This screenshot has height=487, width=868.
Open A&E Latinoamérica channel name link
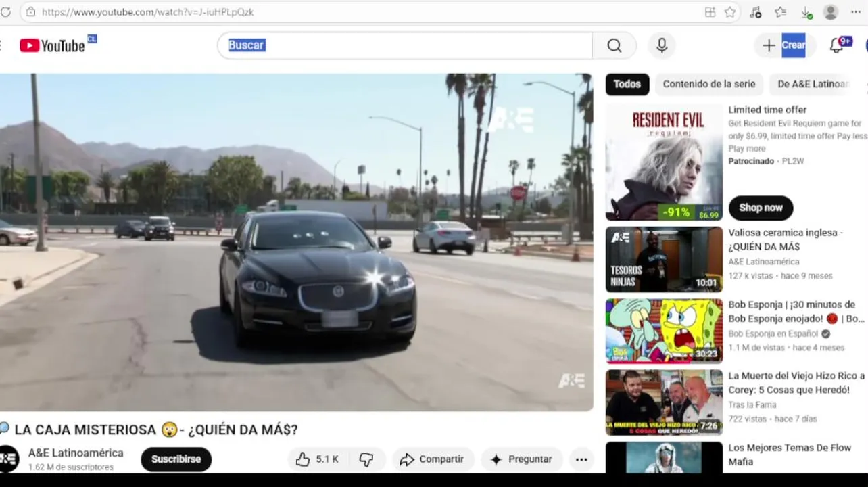[x=76, y=453]
